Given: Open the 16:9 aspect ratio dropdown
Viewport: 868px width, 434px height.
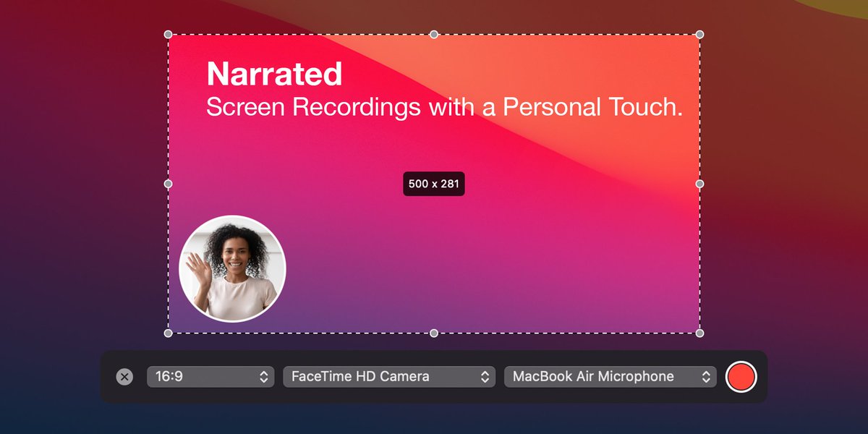Looking at the screenshot, I should click(210, 377).
